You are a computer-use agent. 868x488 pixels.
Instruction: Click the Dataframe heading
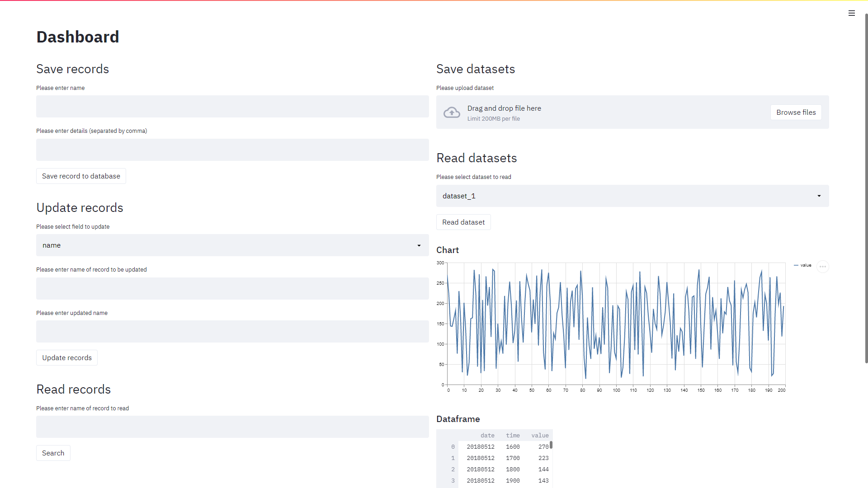(x=458, y=419)
